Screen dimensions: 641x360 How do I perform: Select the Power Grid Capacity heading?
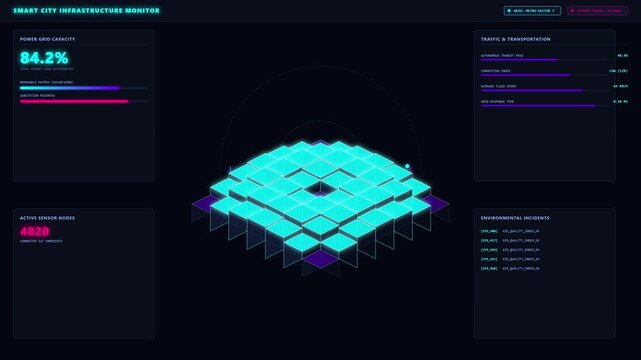point(47,39)
